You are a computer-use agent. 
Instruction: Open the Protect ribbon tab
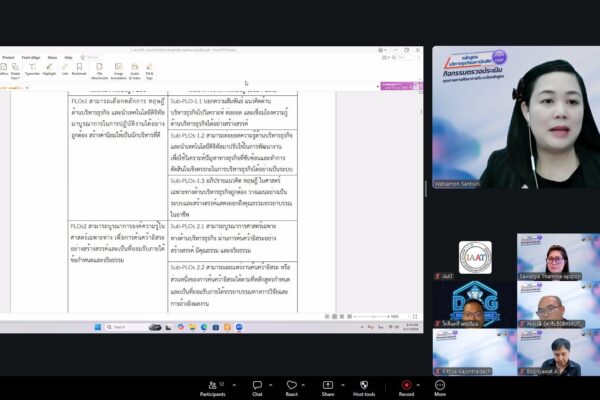pyautogui.click(x=8, y=57)
